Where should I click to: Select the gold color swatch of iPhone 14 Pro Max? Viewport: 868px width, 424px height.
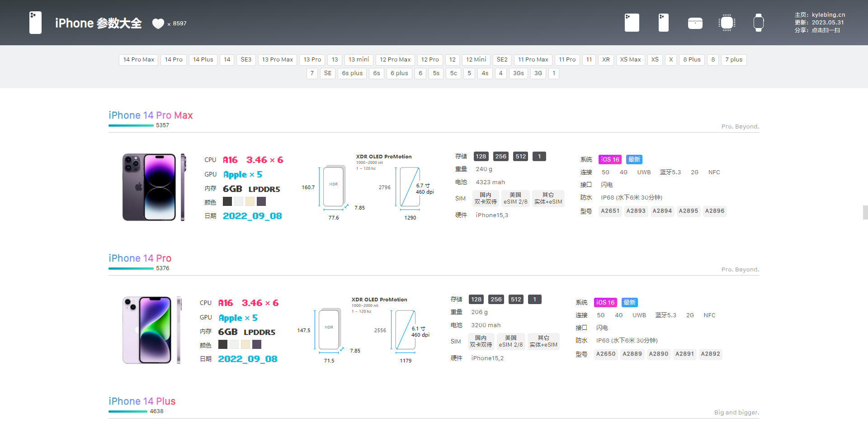pyautogui.click(x=250, y=201)
